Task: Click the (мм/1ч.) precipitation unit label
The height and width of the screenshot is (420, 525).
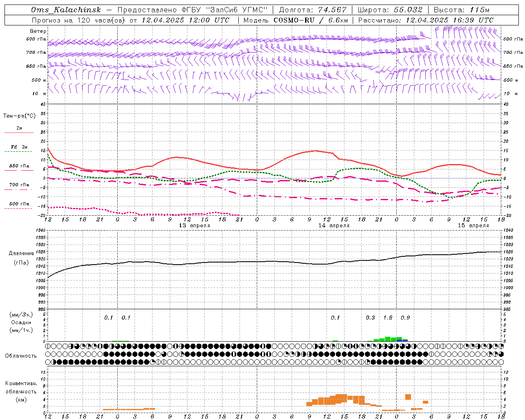Action: [21, 330]
